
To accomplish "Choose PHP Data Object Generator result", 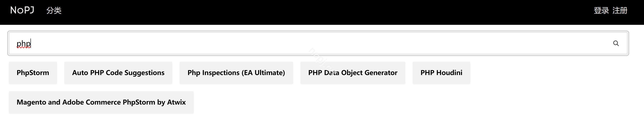I will (x=353, y=73).
